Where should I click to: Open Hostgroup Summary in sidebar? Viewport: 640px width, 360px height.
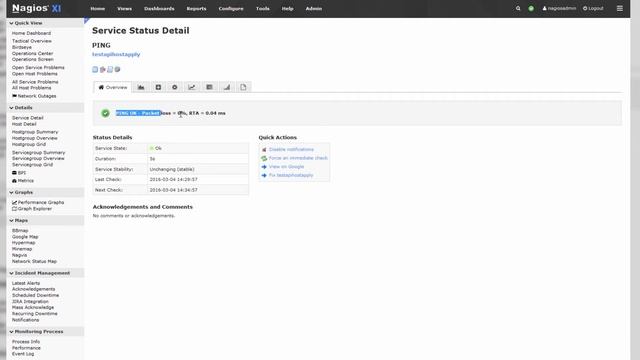(x=35, y=132)
